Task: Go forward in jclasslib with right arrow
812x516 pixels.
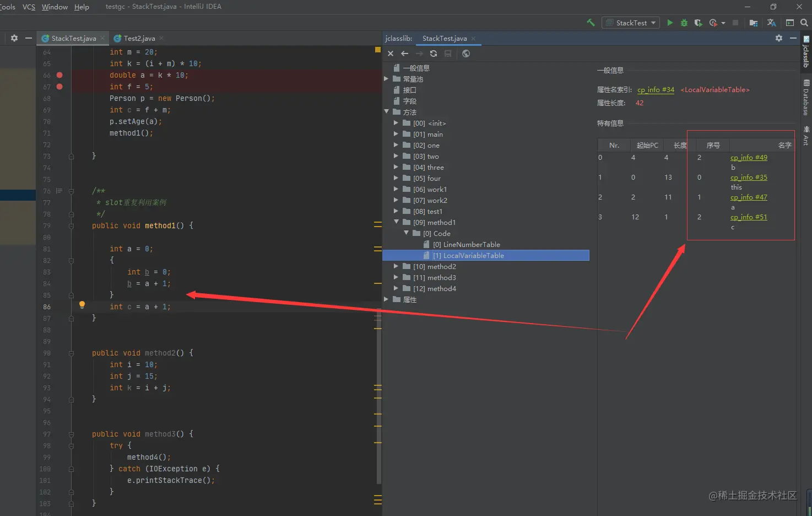Action: pyautogui.click(x=419, y=53)
